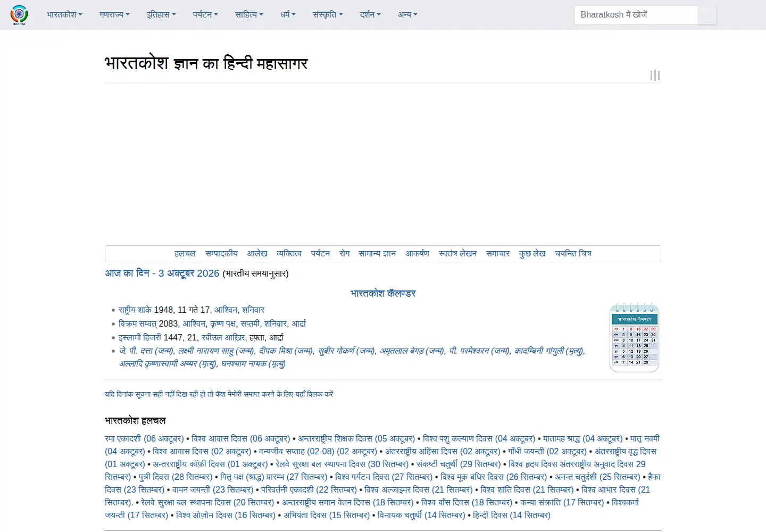Open the रमा एकादशी (06 अक्टूबर) link
766x532 pixels.
coord(144,439)
